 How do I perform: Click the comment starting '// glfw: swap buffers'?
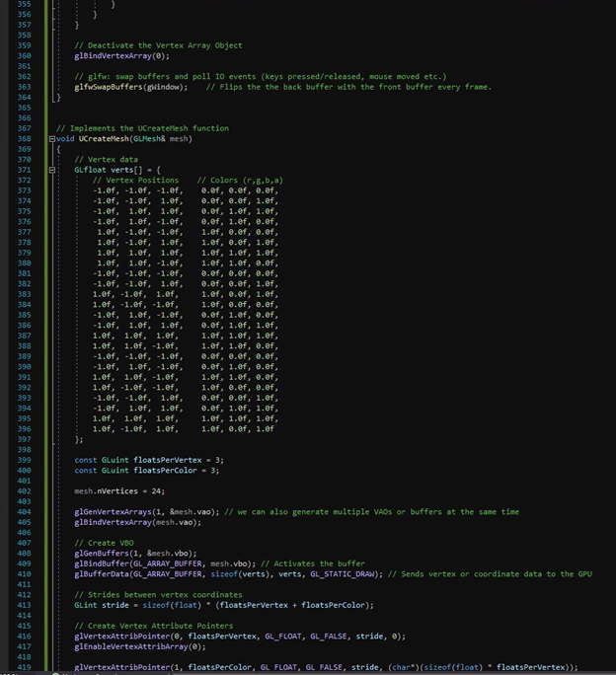(x=261, y=77)
